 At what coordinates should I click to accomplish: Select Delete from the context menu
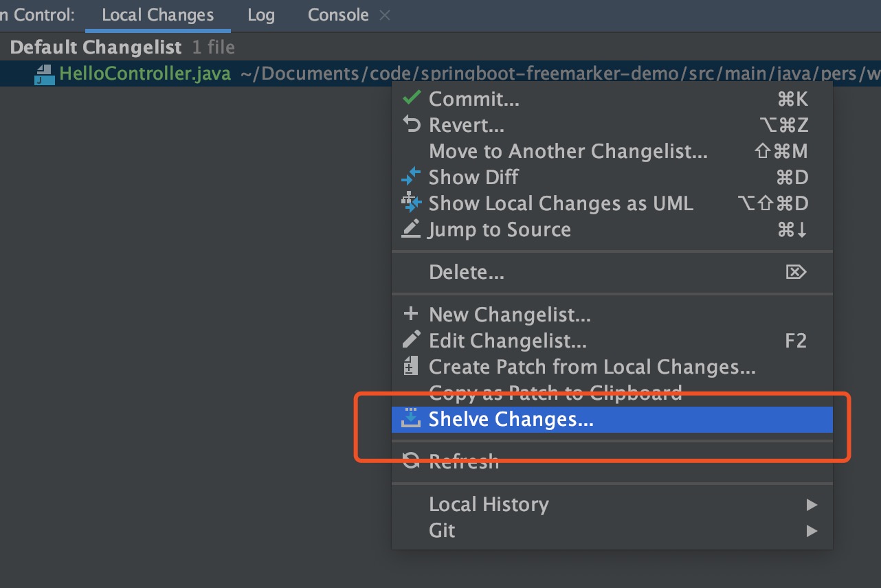tap(466, 273)
